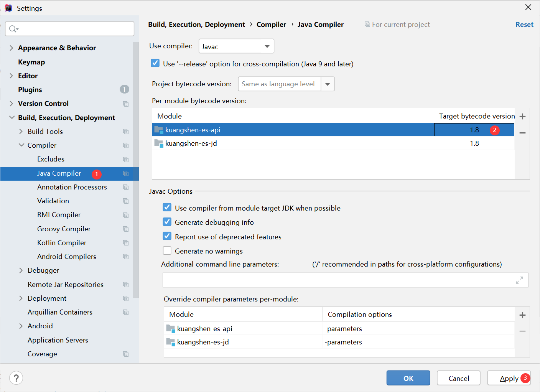The image size is (540, 392).
Task: Open the Kotlin Compiler settings page
Action: pos(62,243)
